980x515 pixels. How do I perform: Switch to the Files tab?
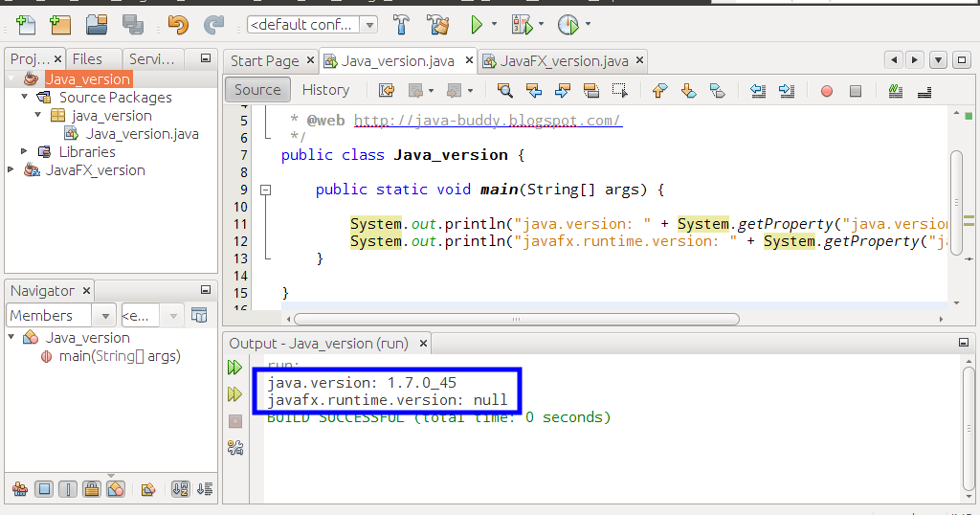pyautogui.click(x=87, y=58)
